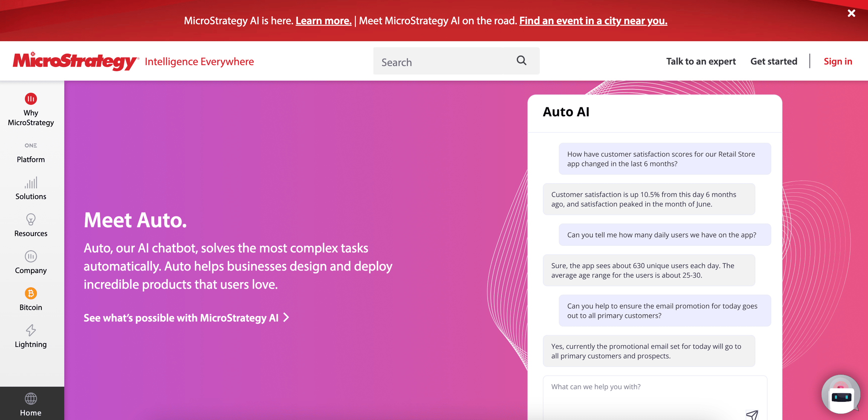Click the Meet Auto. headline
This screenshot has height=420, width=868.
click(x=135, y=220)
